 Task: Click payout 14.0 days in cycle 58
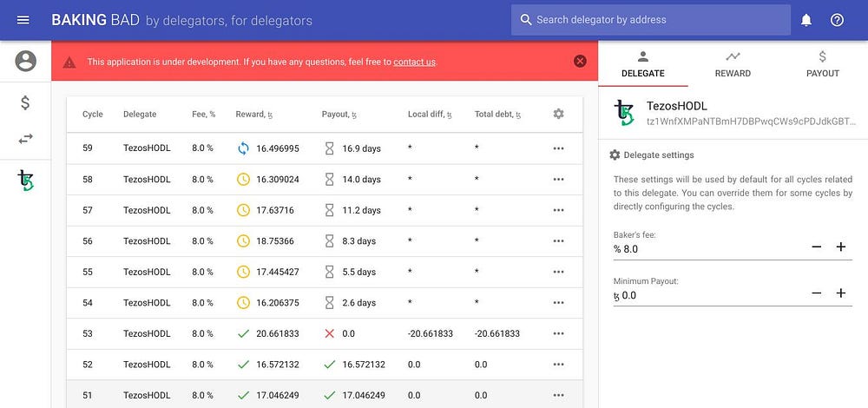click(361, 180)
